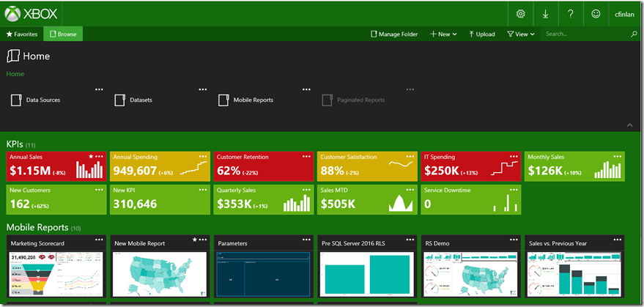Click the KPIs section heading
Image resolution: width=644 pixels, height=307 pixels.
coord(15,144)
